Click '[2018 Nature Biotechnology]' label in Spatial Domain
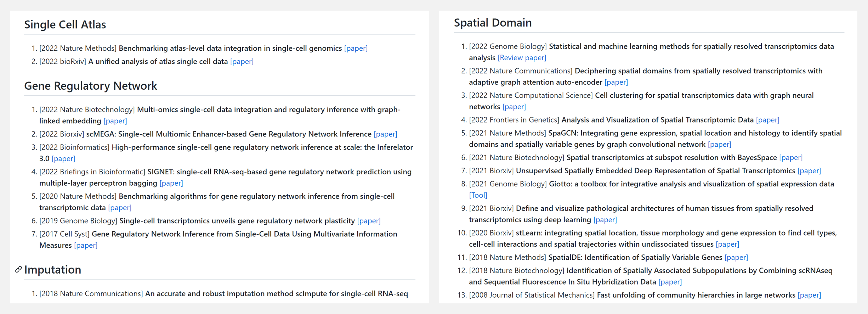Image resolution: width=868 pixels, height=314 pixels. pos(517,271)
